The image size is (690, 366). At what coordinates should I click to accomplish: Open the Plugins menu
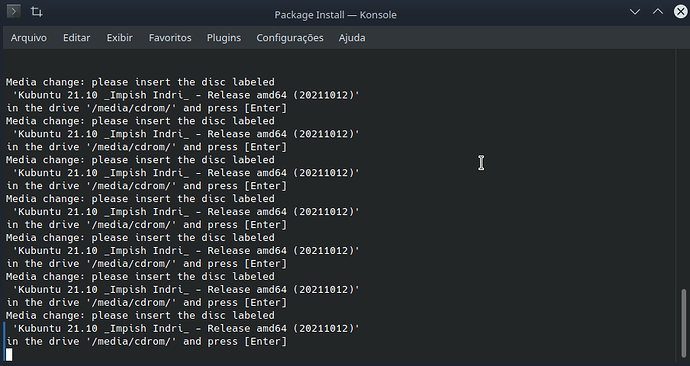[x=224, y=38]
